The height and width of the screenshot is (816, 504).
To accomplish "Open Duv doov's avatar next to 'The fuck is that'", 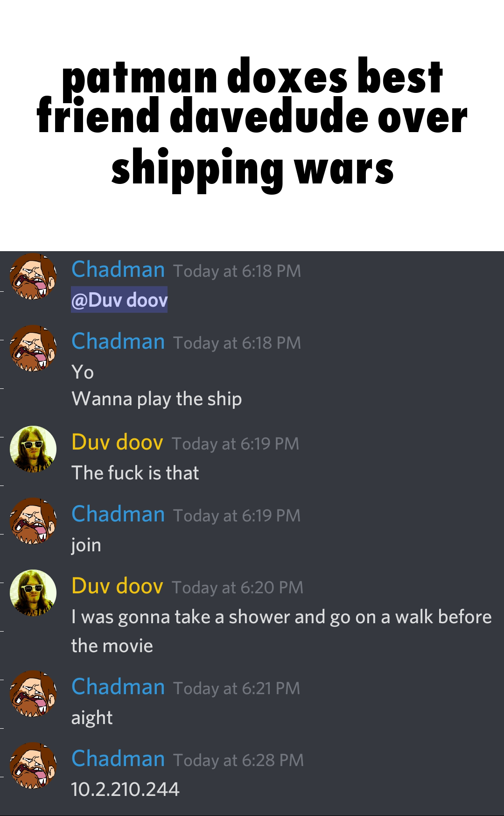I will [33, 449].
